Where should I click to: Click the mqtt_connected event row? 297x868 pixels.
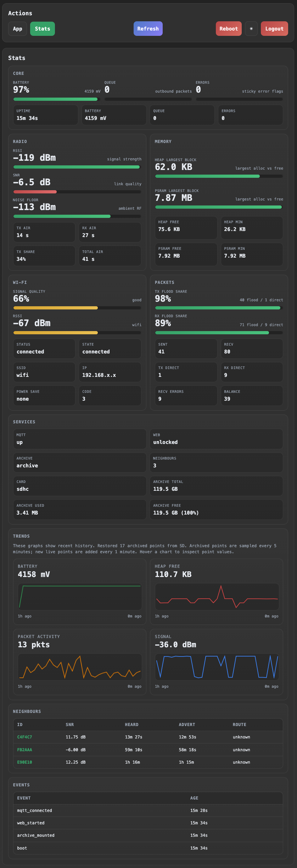[148, 811]
